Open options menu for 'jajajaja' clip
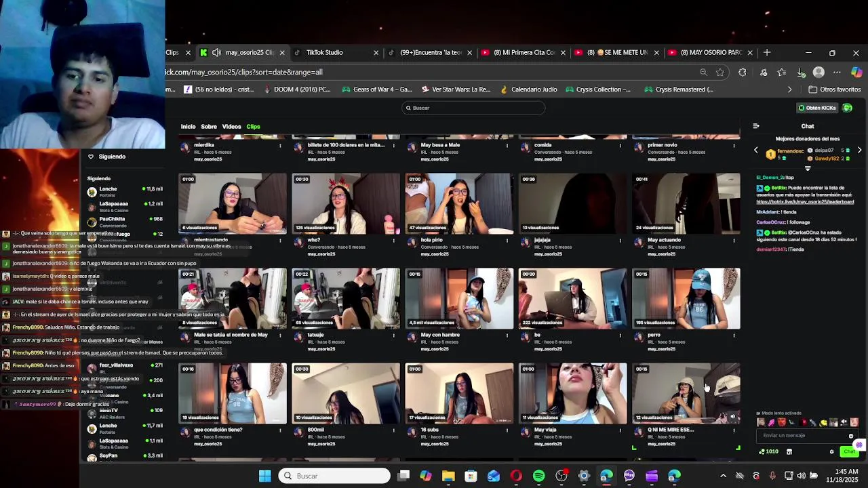The image size is (868, 488). coord(620,240)
